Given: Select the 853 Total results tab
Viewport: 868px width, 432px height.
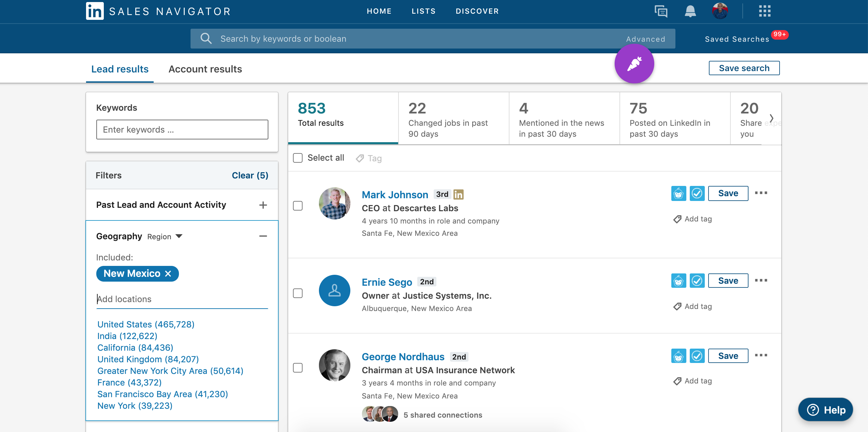Looking at the screenshot, I should [343, 118].
